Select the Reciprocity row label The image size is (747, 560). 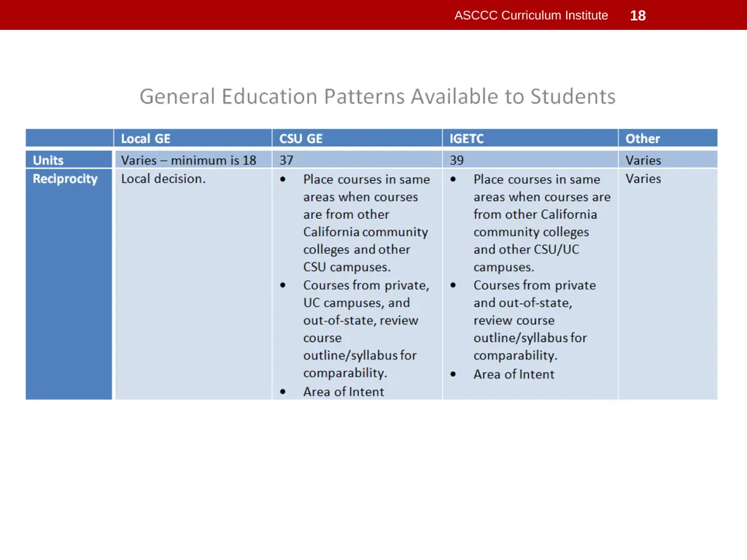tap(65, 179)
